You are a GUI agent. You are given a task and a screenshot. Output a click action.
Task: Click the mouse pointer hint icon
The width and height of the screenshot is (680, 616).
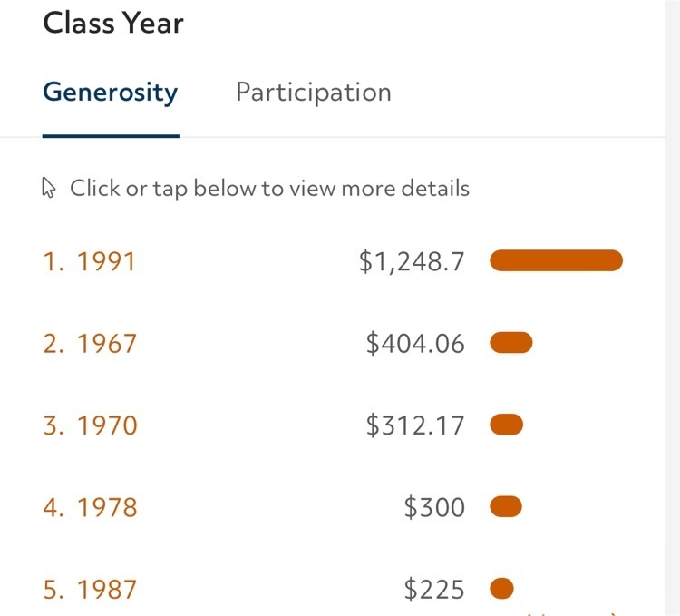point(49,188)
